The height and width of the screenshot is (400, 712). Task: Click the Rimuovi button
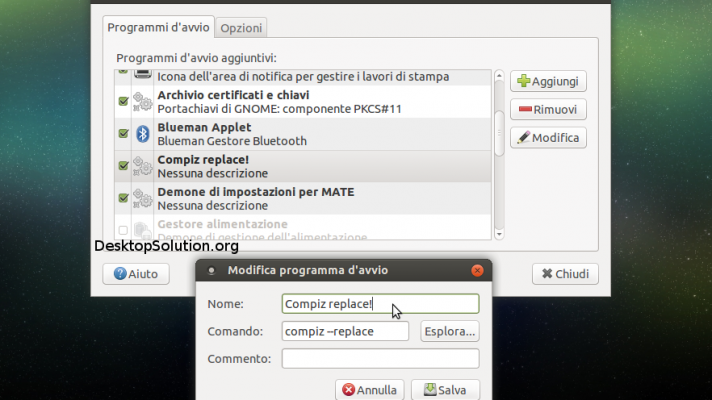click(x=548, y=109)
